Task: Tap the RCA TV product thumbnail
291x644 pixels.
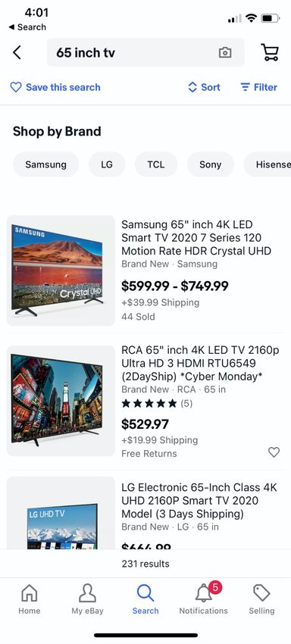Action: (61, 401)
